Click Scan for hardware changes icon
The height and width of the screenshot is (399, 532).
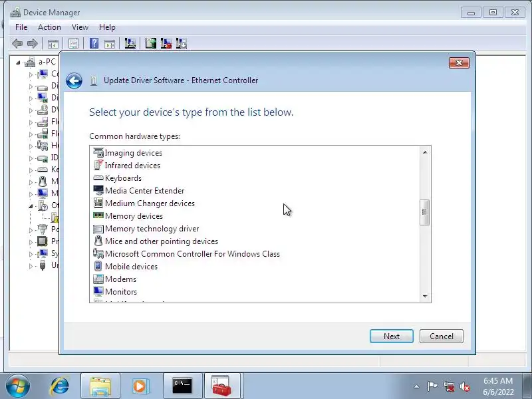pos(130,43)
